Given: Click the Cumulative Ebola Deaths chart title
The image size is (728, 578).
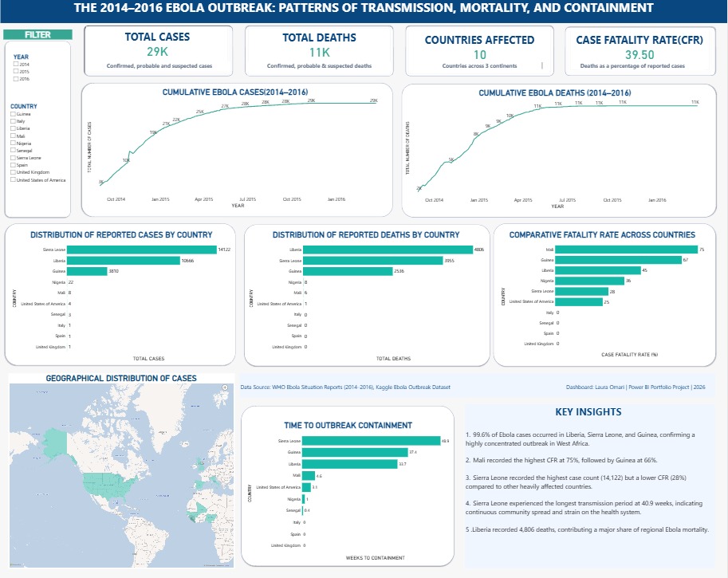Looking at the screenshot, I should click(x=554, y=92).
